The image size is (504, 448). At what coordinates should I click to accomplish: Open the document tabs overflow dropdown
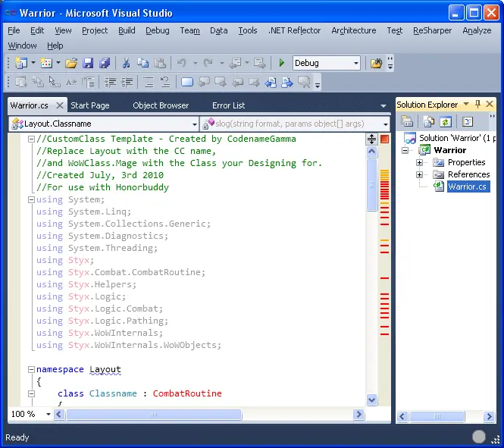(x=383, y=105)
